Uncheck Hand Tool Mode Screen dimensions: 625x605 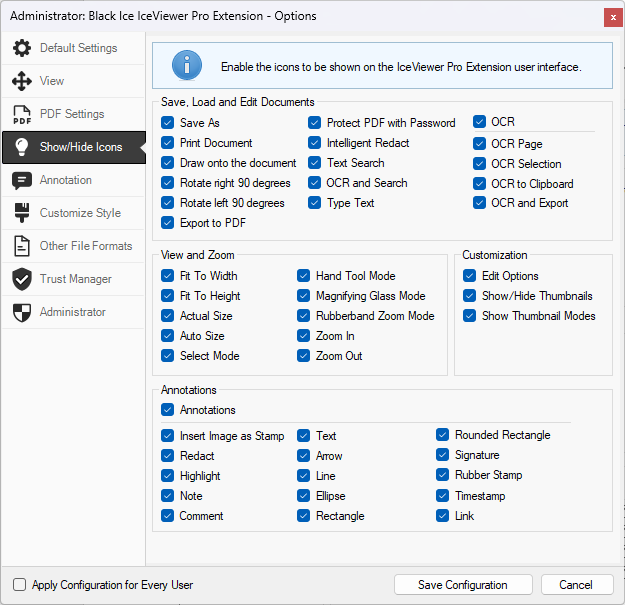click(304, 276)
